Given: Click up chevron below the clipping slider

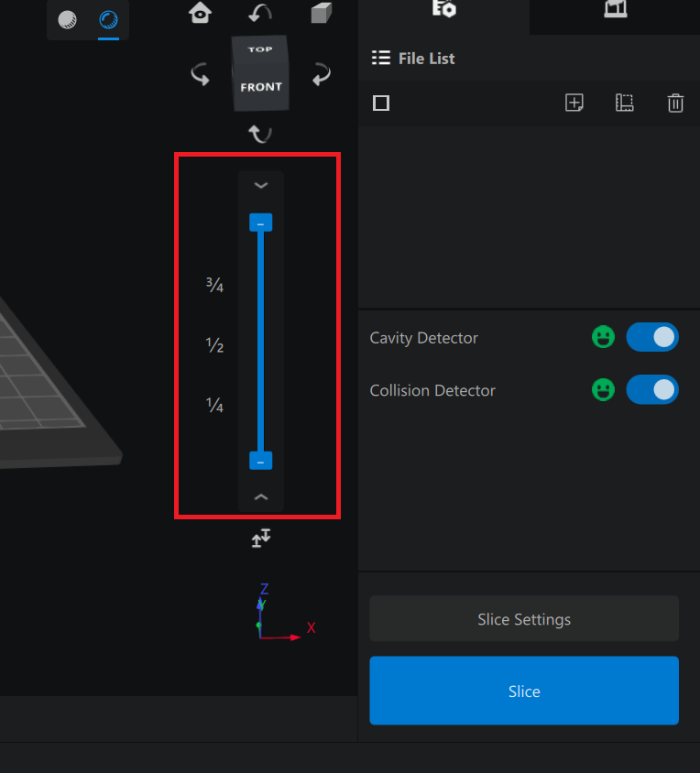Looking at the screenshot, I should click(x=261, y=497).
